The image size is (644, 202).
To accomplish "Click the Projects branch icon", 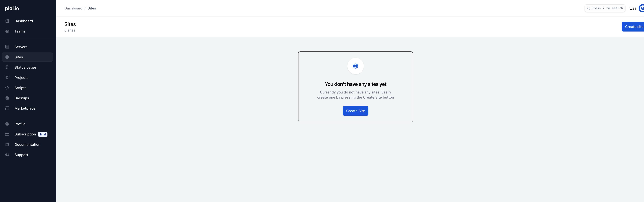I will point(7,78).
